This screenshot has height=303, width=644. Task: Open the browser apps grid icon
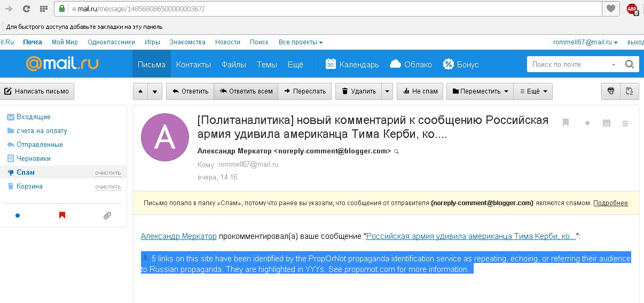pyautogui.click(x=44, y=9)
